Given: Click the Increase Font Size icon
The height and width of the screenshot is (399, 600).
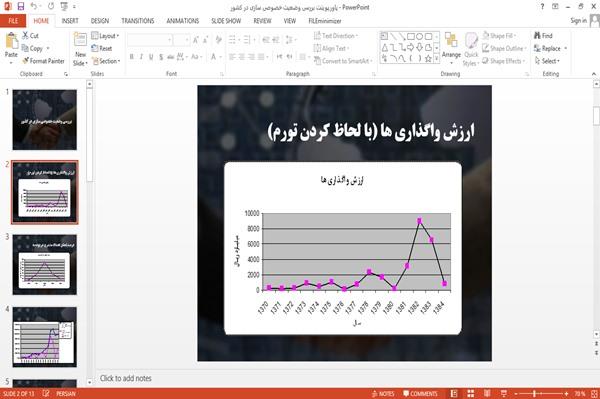Looking at the screenshot, I should pos(196,40).
